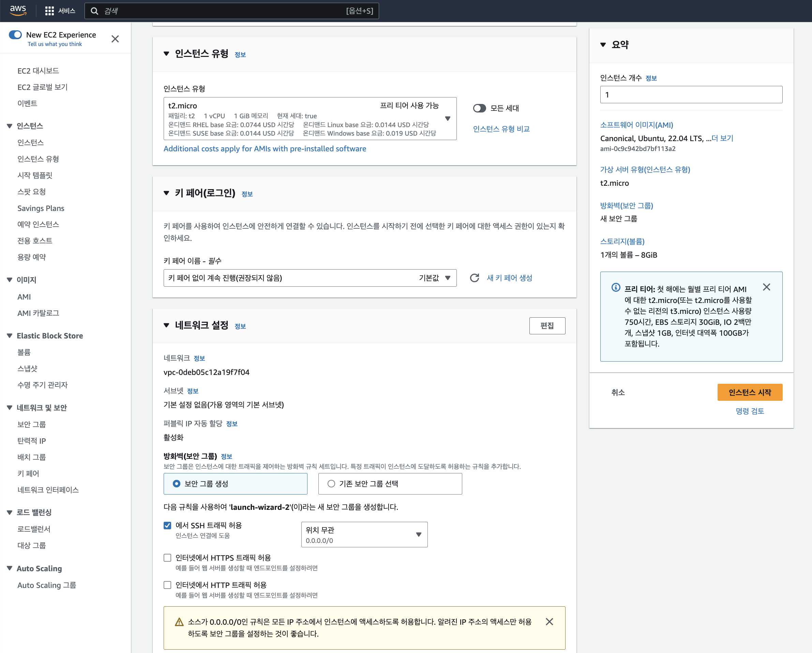The image size is (812, 653).
Task: Dismiss the 0.0.0.0/0 warning alert
Action: 549,621
